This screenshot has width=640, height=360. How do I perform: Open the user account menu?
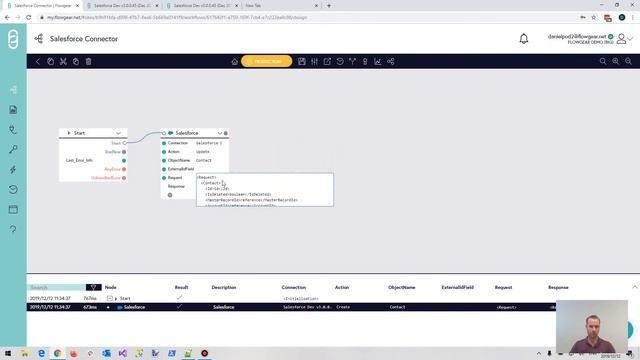(624, 39)
